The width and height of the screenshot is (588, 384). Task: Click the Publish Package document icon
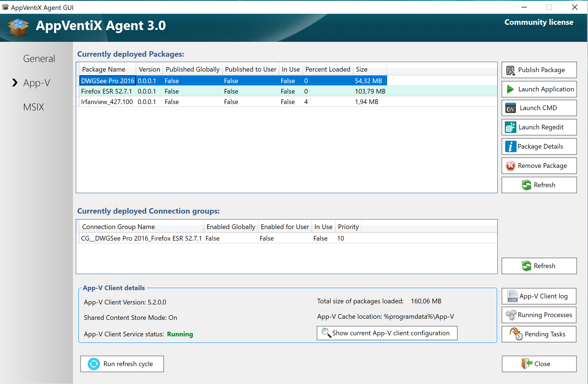tap(510, 70)
